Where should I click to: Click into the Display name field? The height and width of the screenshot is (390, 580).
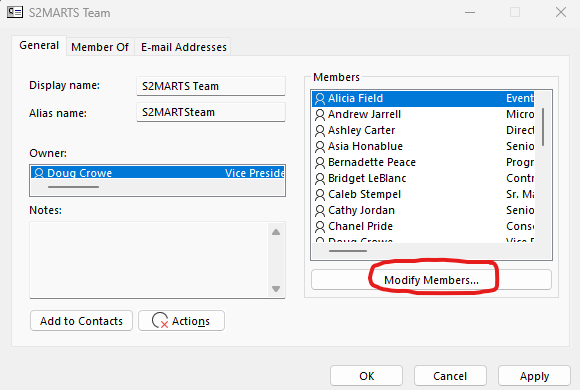(211, 86)
